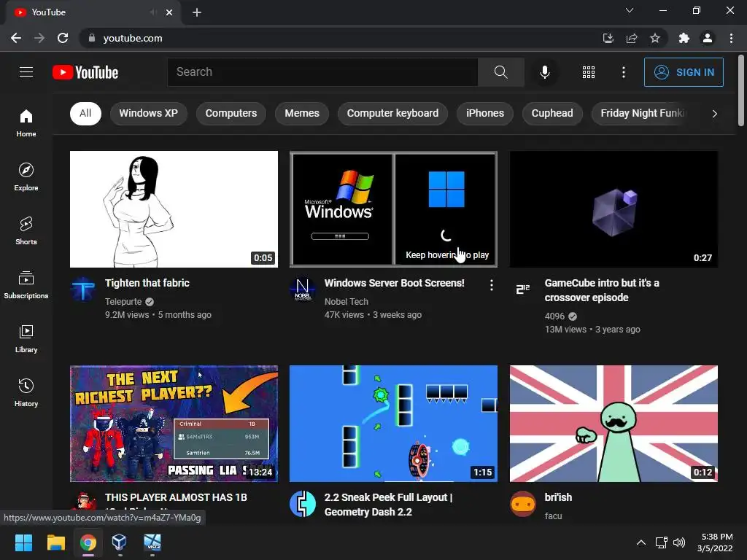Click the Union Jack bri'ish thumbnail

point(614,424)
